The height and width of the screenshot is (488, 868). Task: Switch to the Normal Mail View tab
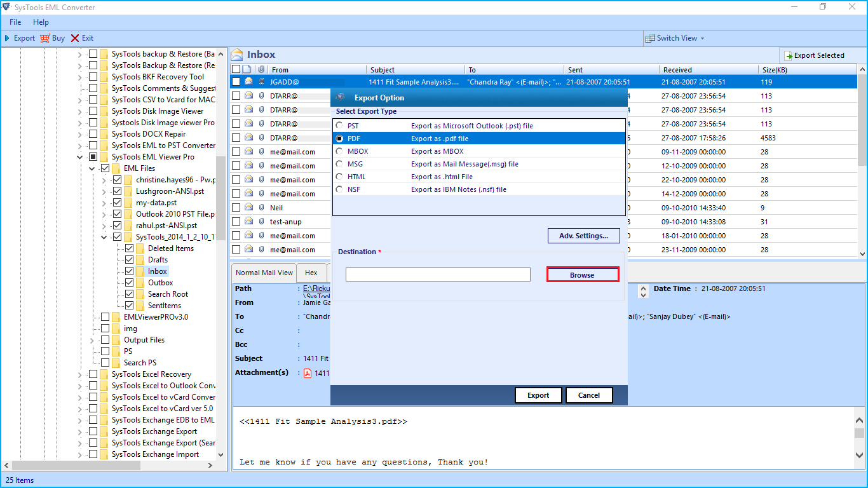pos(264,273)
